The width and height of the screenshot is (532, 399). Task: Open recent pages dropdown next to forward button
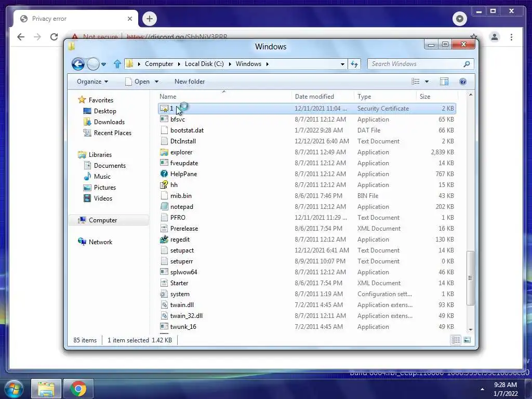tap(104, 64)
